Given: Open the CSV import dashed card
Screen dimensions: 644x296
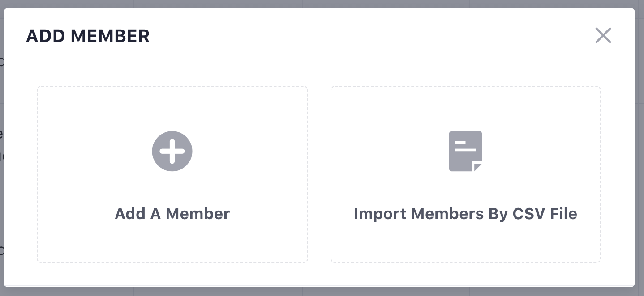Looking at the screenshot, I should click(x=466, y=174).
